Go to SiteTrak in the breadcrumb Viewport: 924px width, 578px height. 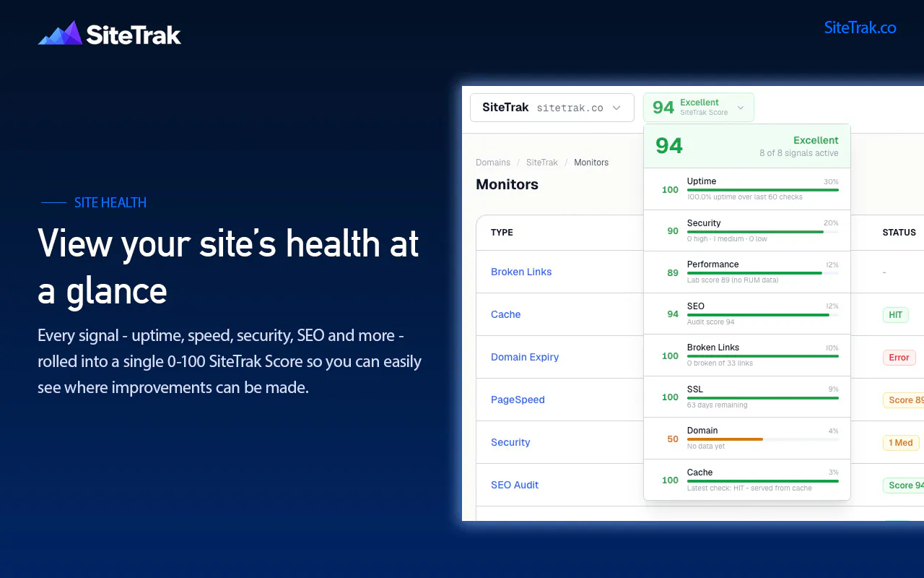click(x=542, y=163)
